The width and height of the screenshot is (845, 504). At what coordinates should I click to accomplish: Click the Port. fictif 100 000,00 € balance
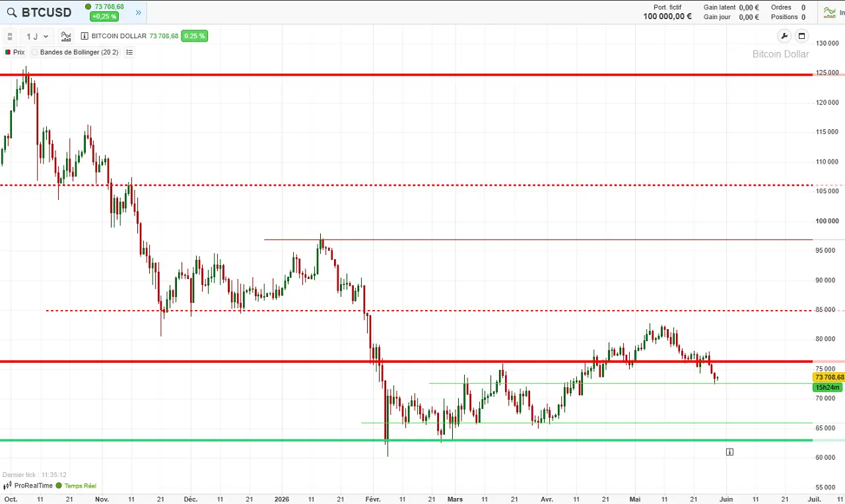(667, 16)
